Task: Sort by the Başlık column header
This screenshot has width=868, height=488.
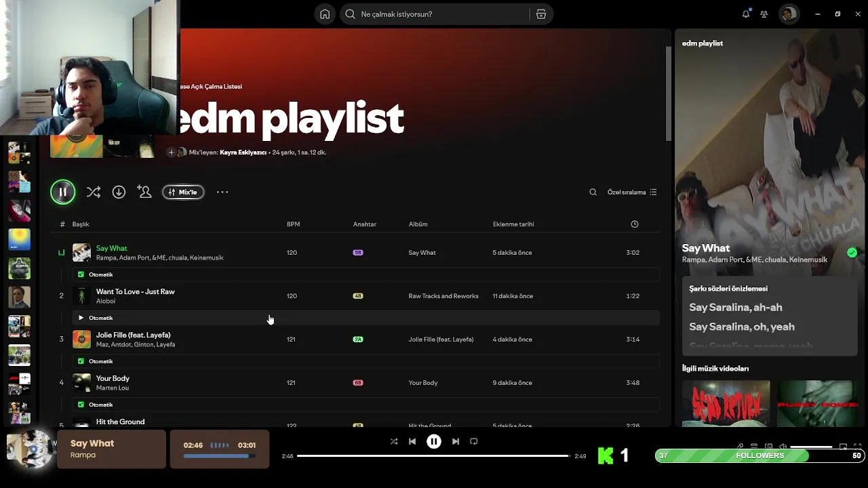Action: point(81,224)
